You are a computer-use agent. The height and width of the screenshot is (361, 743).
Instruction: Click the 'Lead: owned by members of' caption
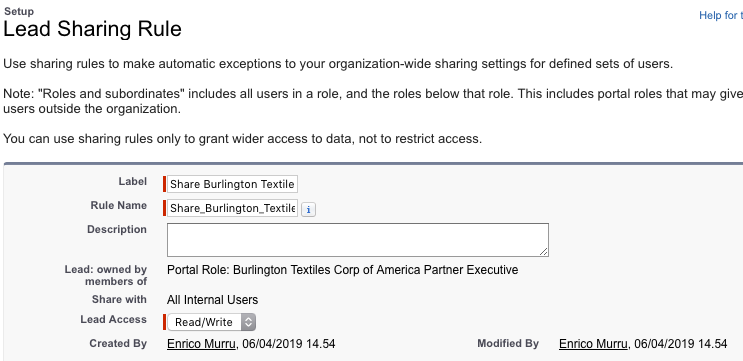(106, 275)
